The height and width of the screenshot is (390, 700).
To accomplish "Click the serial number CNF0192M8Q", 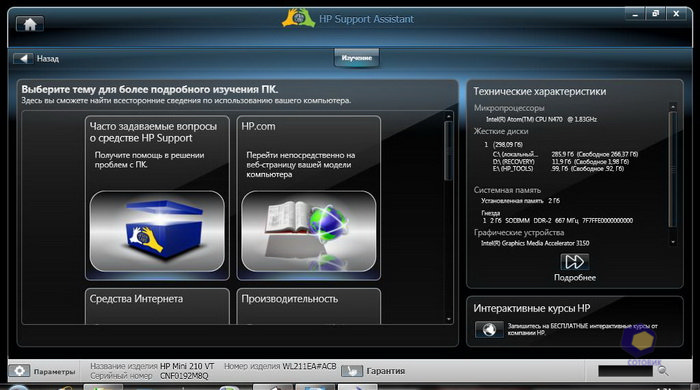I will pyautogui.click(x=184, y=376).
